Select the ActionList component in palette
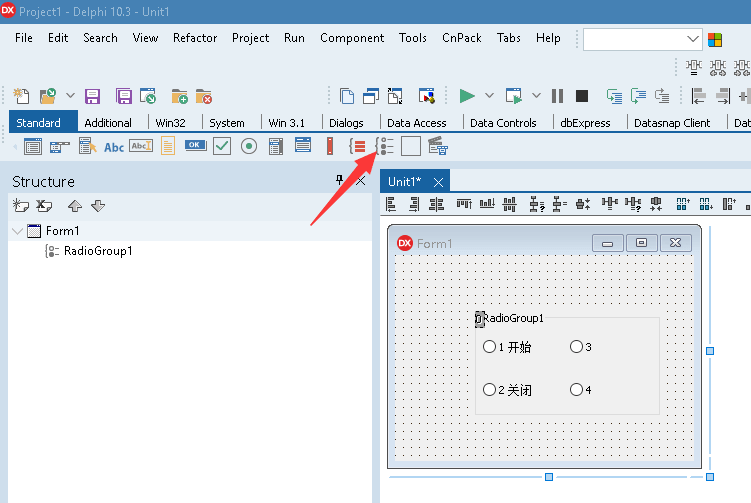This screenshot has width=751, height=503. [438, 146]
